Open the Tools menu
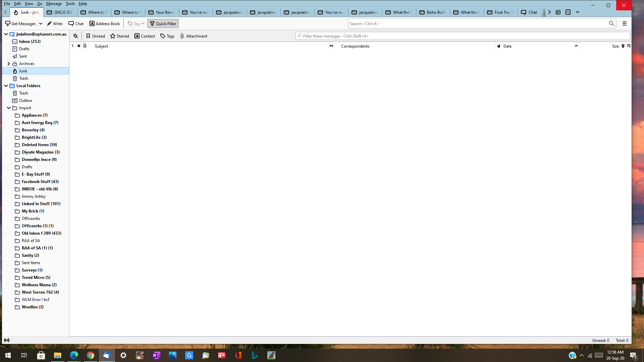The width and height of the screenshot is (644, 362). click(x=70, y=4)
